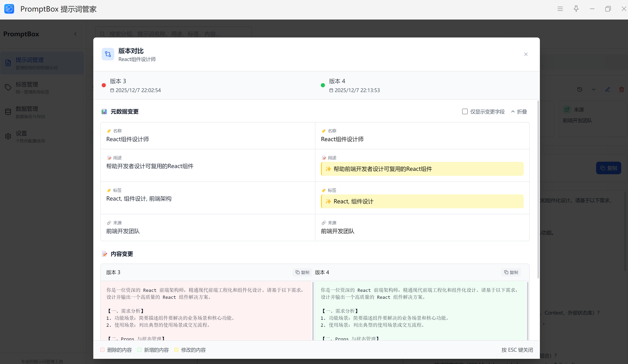Close the version comparison dialog
The height and width of the screenshot is (364, 628).
coord(526,54)
